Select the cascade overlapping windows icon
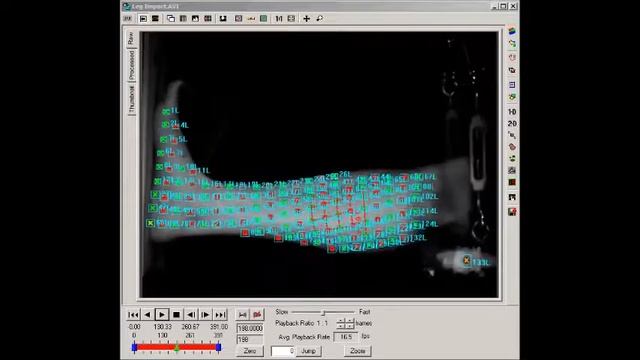Image resolution: width=640 pixels, height=360 pixels. (171, 19)
